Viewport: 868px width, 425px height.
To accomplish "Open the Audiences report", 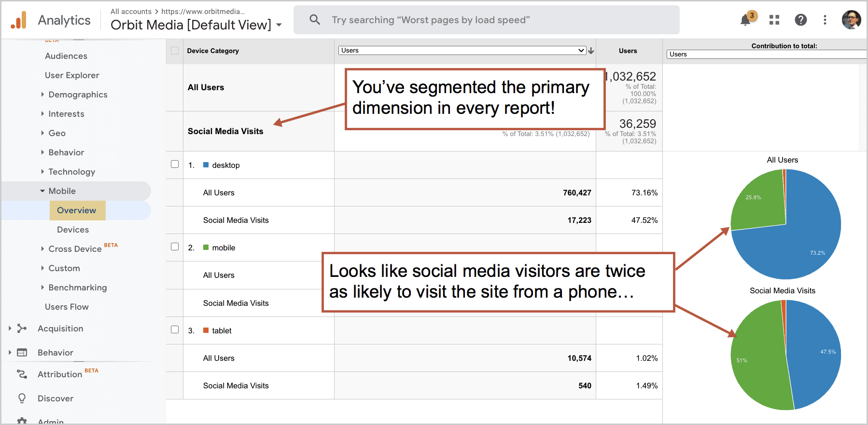I will coord(66,56).
